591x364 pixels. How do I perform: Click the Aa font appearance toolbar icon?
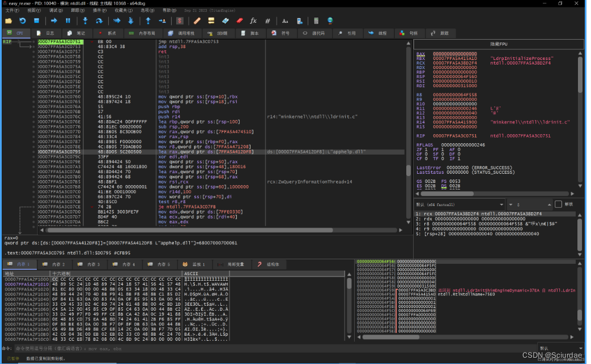click(284, 22)
